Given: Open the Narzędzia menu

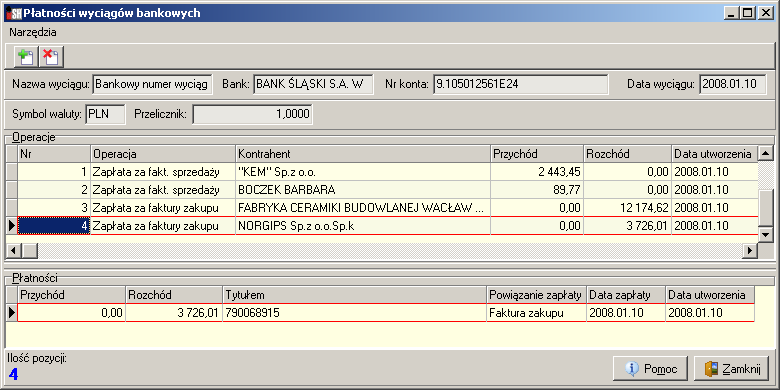Looking at the screenshot, I should coord(33,33).
